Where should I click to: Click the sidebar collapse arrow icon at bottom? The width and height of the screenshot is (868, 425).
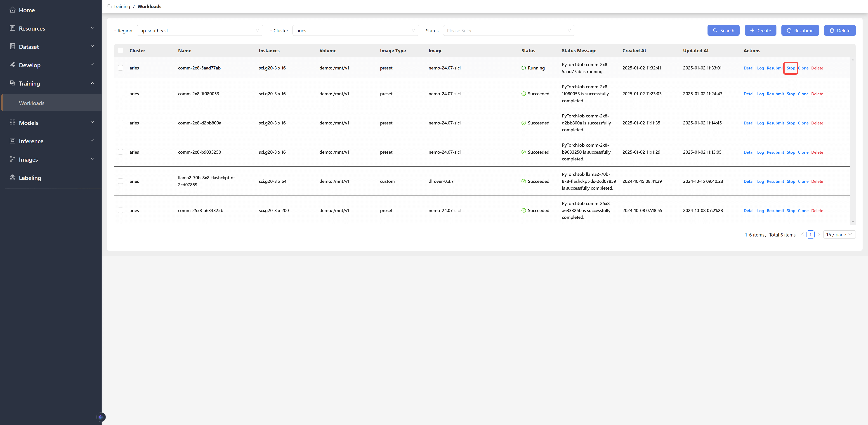click(101, 417)
